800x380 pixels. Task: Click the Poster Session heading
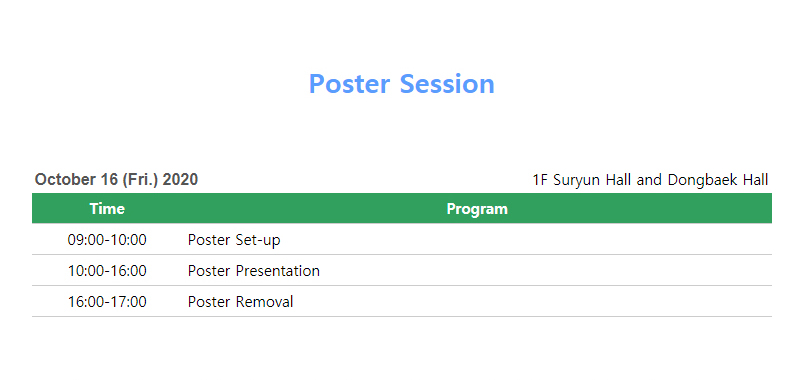click(402, 84)
